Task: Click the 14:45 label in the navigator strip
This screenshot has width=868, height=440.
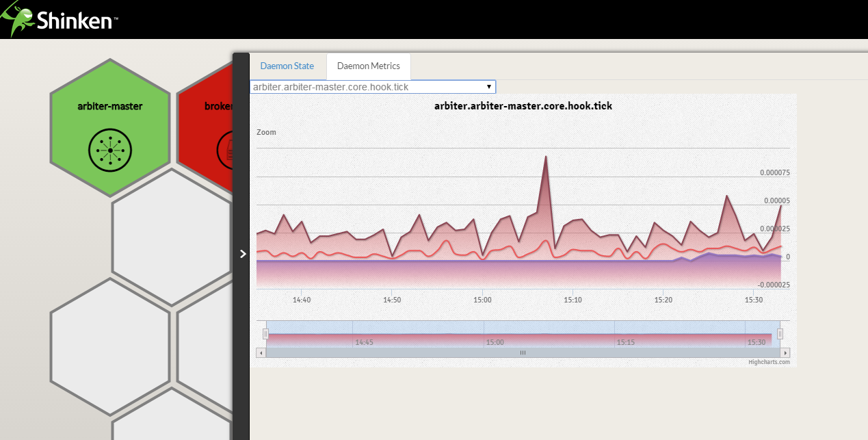Action: tap(364, 342)
